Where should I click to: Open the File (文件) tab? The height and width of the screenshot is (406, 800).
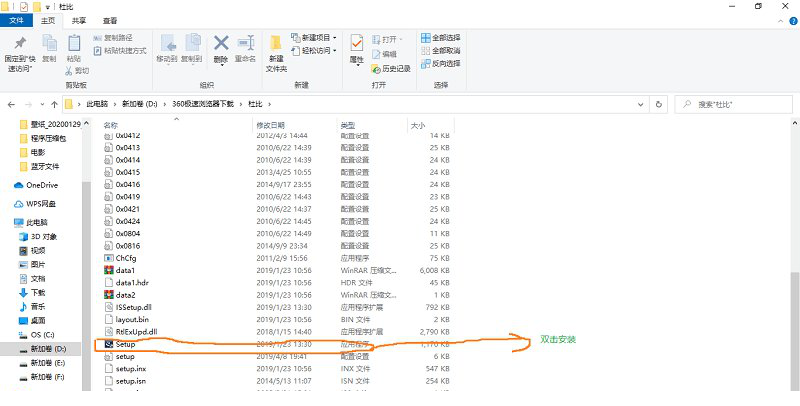(17, 21)
